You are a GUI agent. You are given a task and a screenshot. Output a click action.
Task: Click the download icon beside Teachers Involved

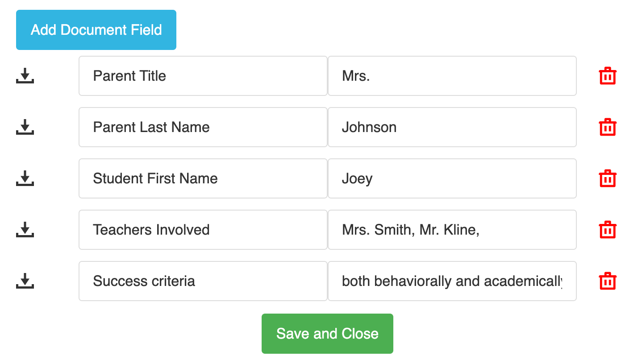tap(25, 230)
